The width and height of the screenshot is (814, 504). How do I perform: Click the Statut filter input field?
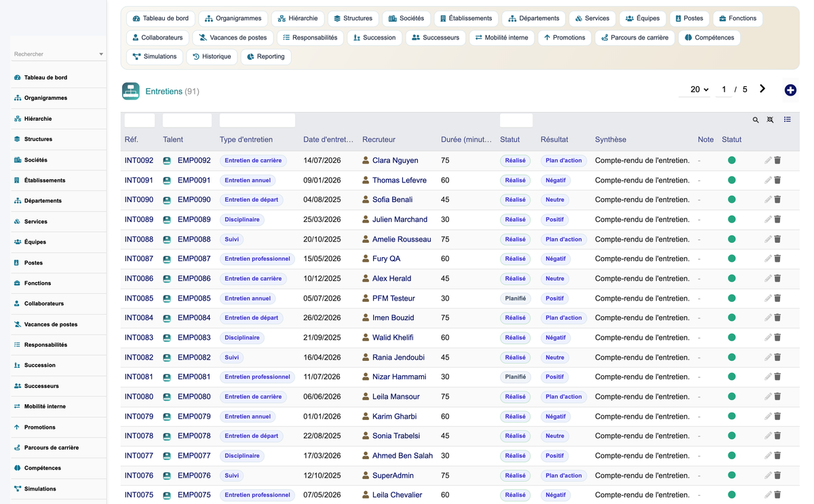[516, 120]
